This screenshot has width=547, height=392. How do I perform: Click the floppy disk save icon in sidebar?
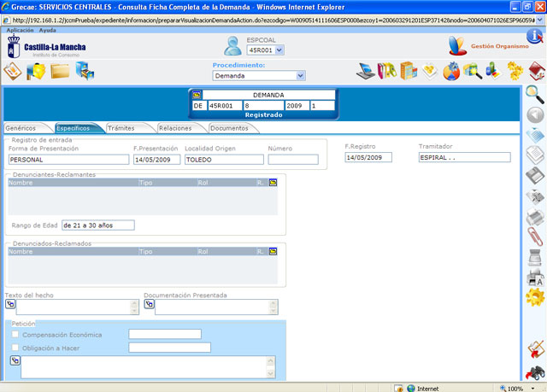pyautogui.click(x=535, y=175)
